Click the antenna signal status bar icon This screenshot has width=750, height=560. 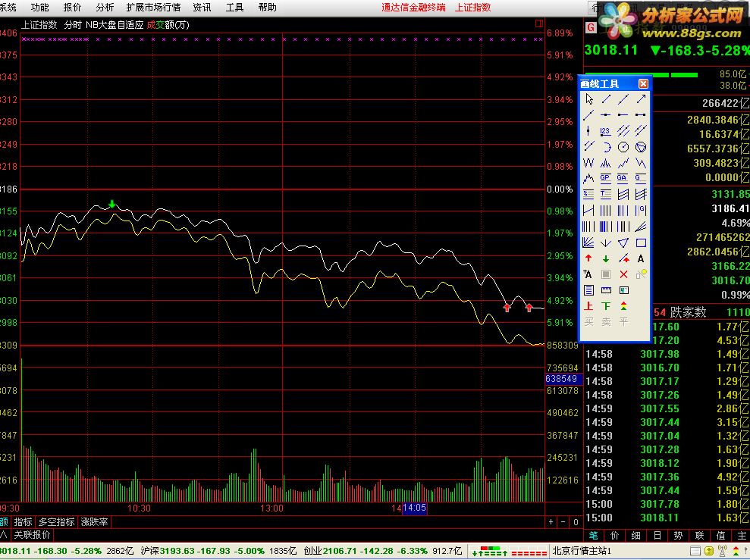point(723,551)
